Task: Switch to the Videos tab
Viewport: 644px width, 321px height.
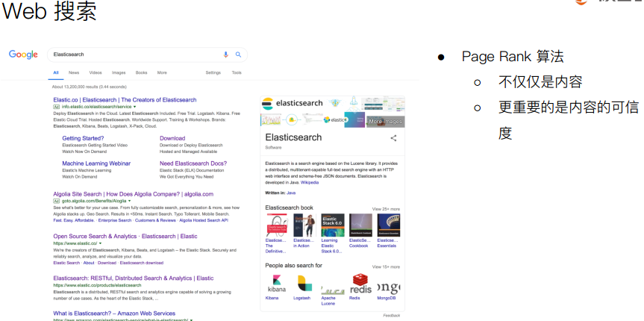Action: tap(96, 72)
